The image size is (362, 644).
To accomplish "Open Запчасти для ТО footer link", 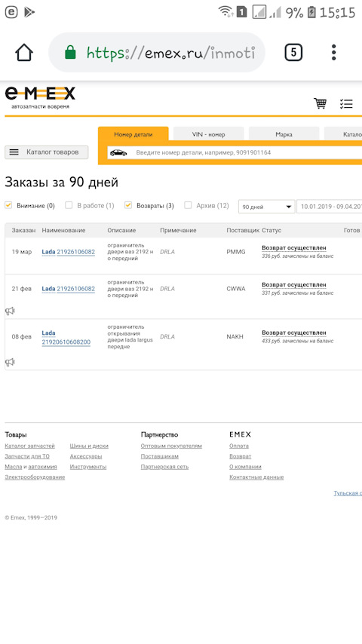I will (x=27, y=456).
